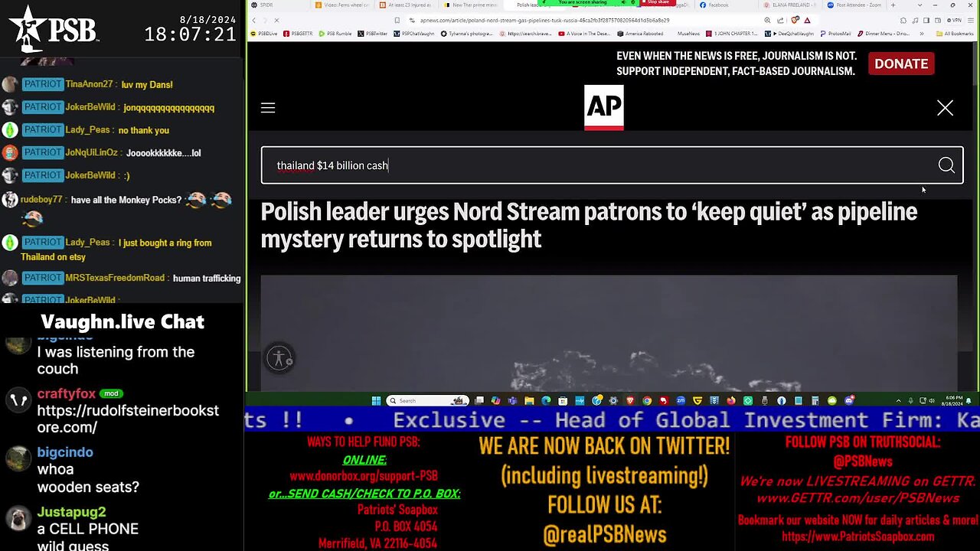Open Copilot from taskbar

tap(495, 400)
